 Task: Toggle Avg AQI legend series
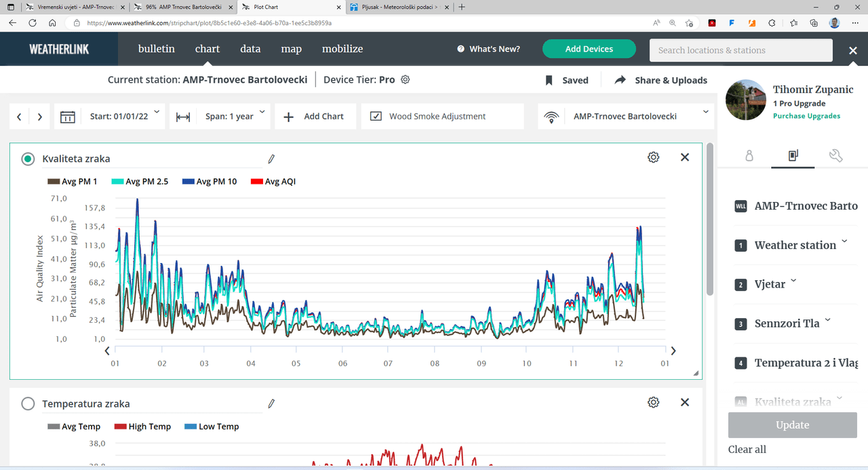click(x=273, y=181)
